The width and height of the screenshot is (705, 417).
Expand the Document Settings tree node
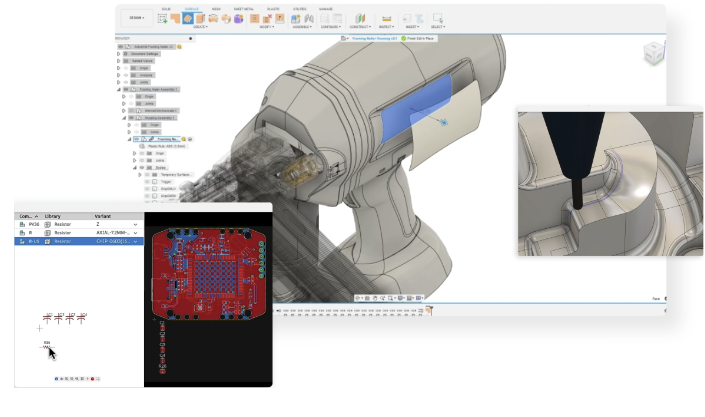tap(119, 56)
